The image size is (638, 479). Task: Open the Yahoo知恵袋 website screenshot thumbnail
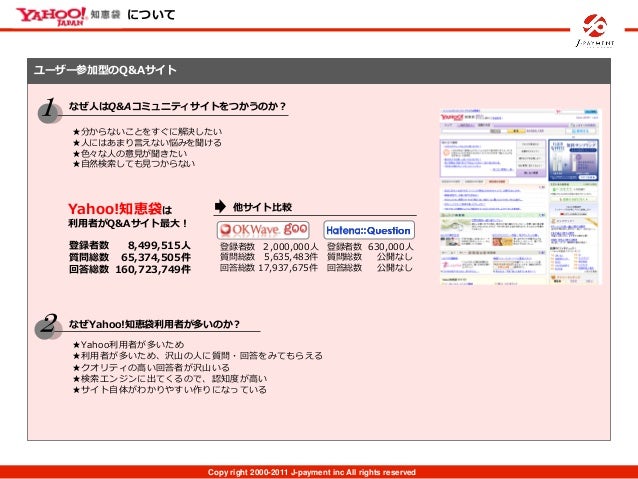pyautogui.click(x=520, y=197)
